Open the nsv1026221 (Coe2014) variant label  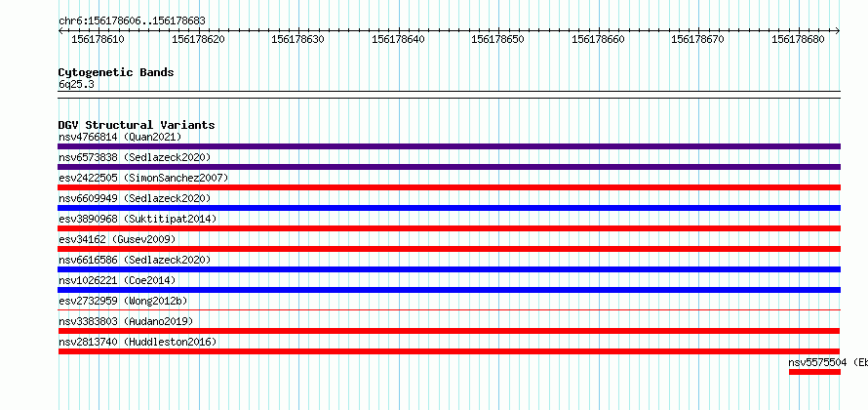tap(117, 280)
